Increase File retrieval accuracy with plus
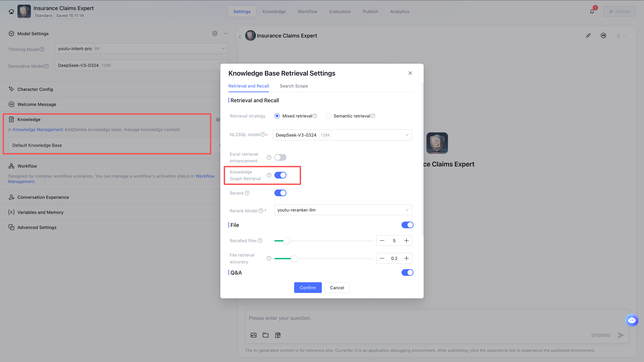Viewport: 644px width, 362px height. (x=406, y=258)
